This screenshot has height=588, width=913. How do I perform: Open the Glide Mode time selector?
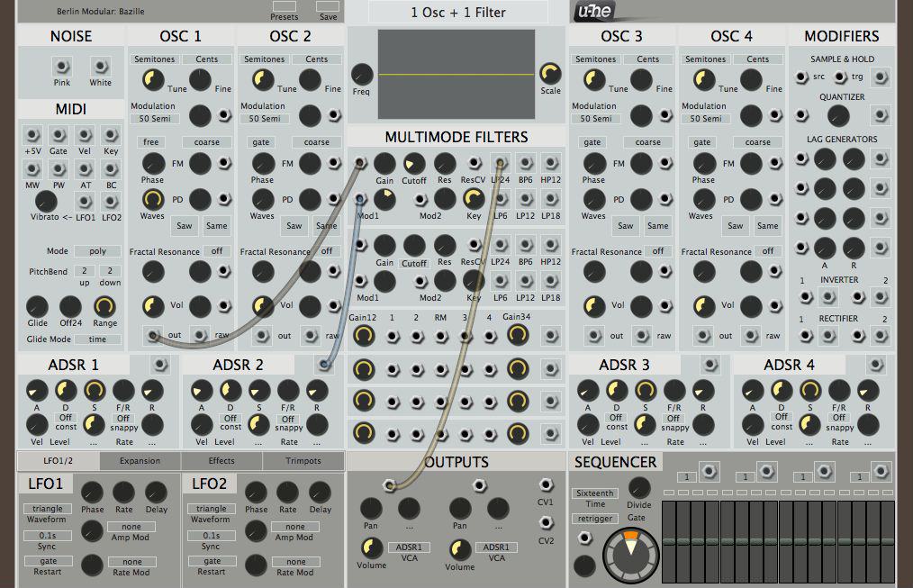pos(97,339)
